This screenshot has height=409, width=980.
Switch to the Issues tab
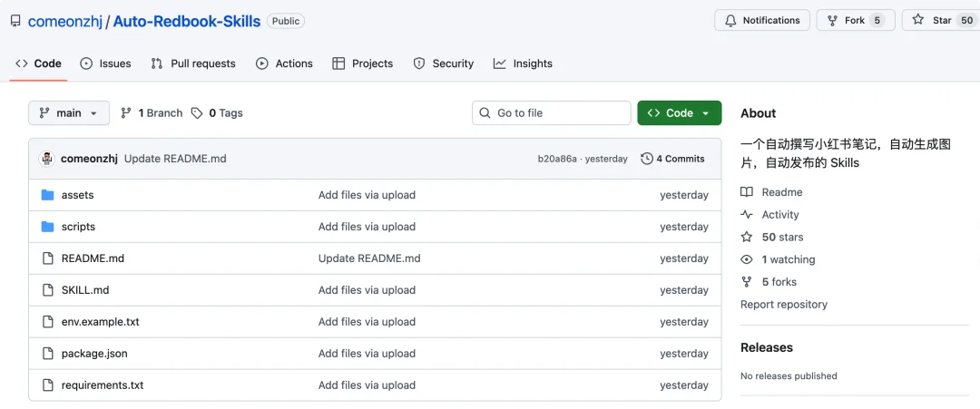click(x=105, y=63)
